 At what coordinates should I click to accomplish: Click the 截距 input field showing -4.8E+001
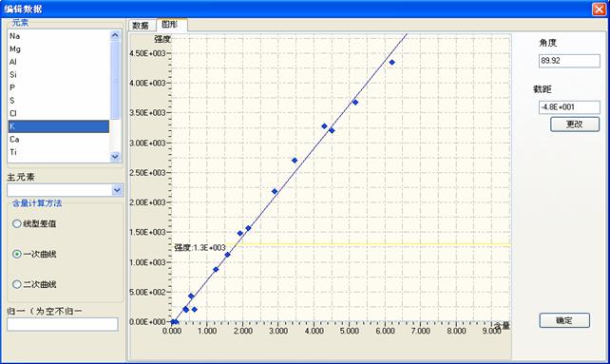[x=569, y=107]
